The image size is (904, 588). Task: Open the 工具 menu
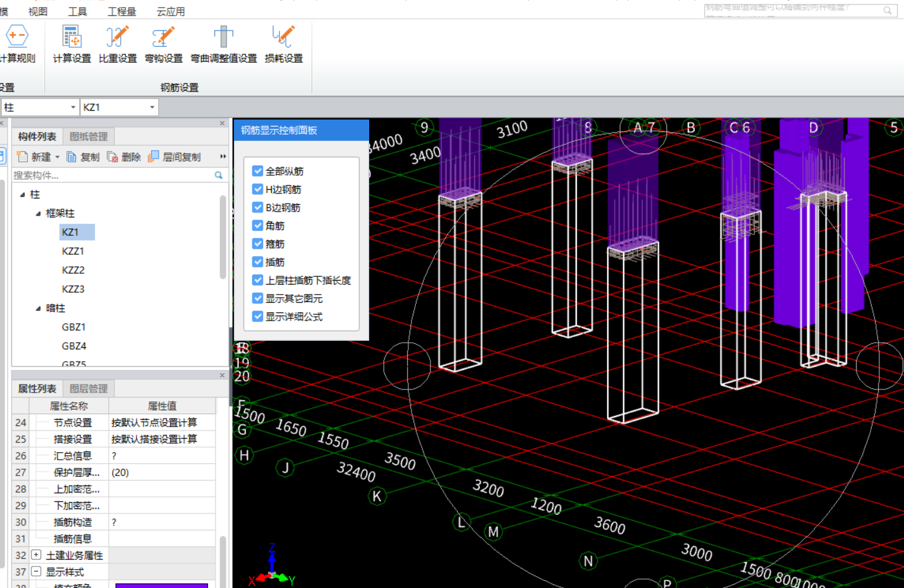coord(78,11)
